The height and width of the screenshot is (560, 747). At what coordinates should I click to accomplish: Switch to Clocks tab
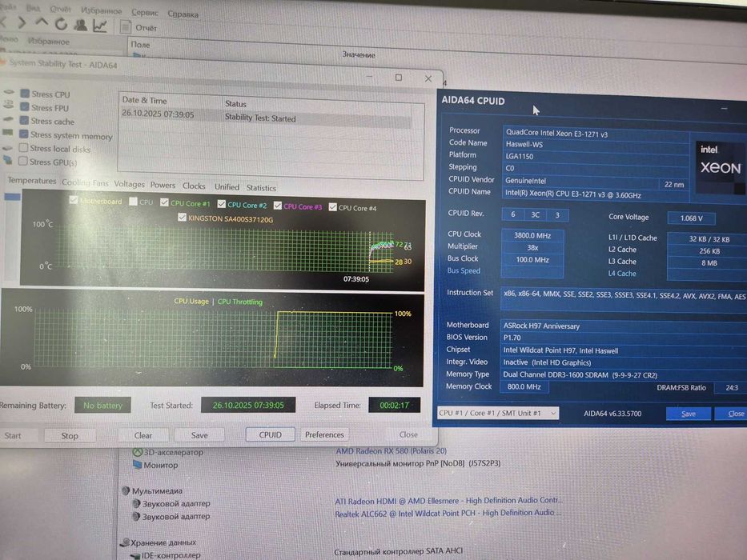point(194,186)
